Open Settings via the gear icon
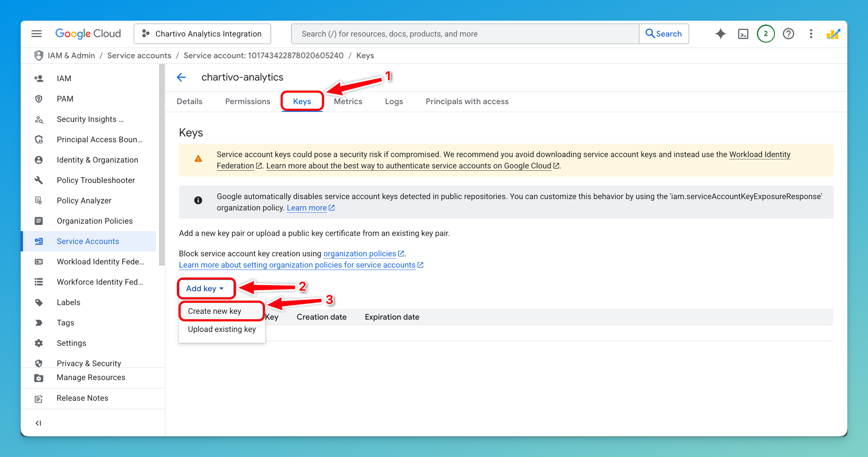The image size is (868, 457). pyautogui.click(x=38, y=343)
